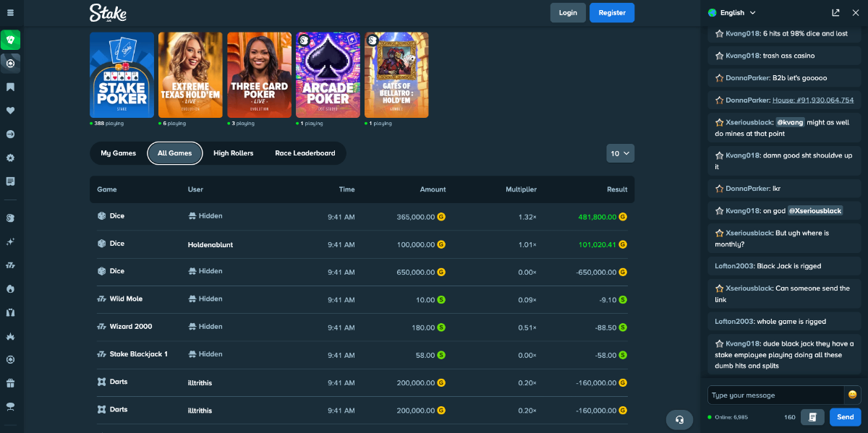Click the -650,000.00 result value
The height and width of the screenshot is (433, 868).
(x=596, y=272)
